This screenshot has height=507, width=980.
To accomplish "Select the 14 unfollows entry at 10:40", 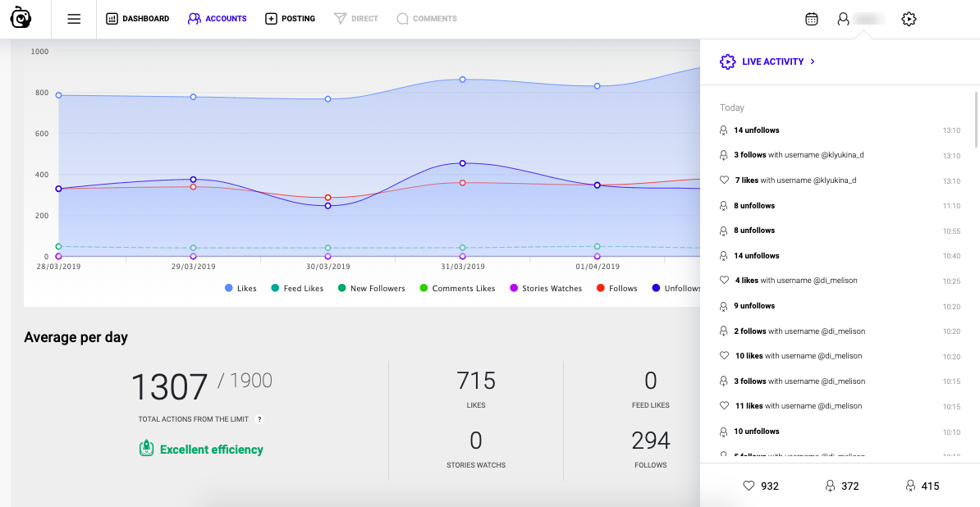I will tap(840, 256).
